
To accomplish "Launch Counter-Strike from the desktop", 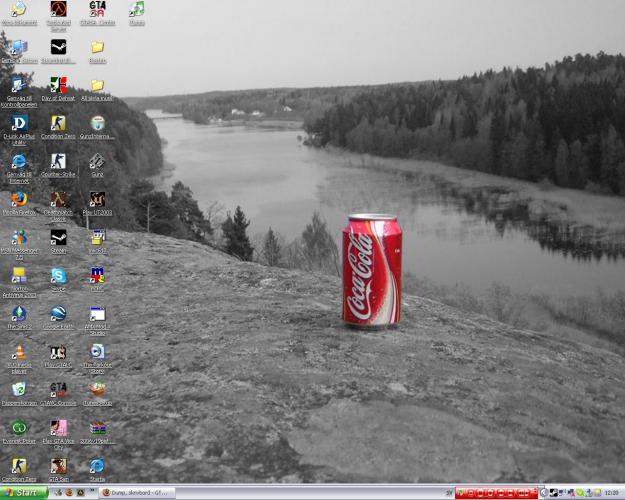I will point(58,161).
